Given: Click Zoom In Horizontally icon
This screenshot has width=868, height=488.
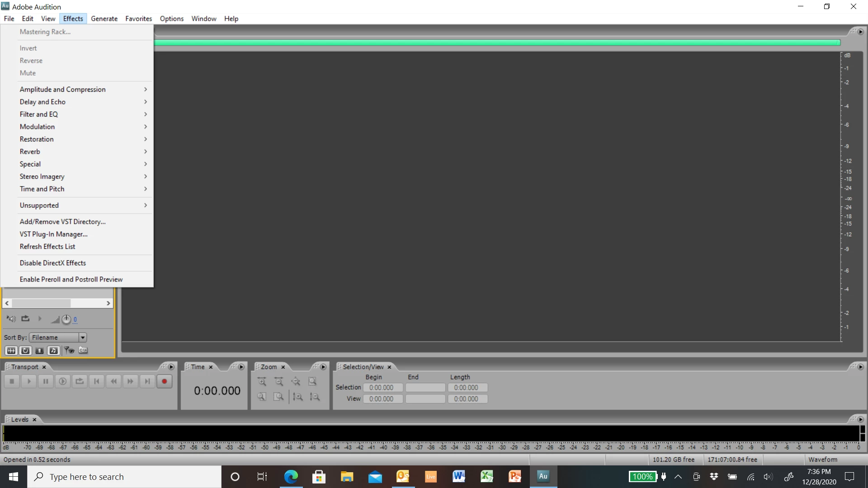Looking at the screenshot, I should [x=262, y=381].
